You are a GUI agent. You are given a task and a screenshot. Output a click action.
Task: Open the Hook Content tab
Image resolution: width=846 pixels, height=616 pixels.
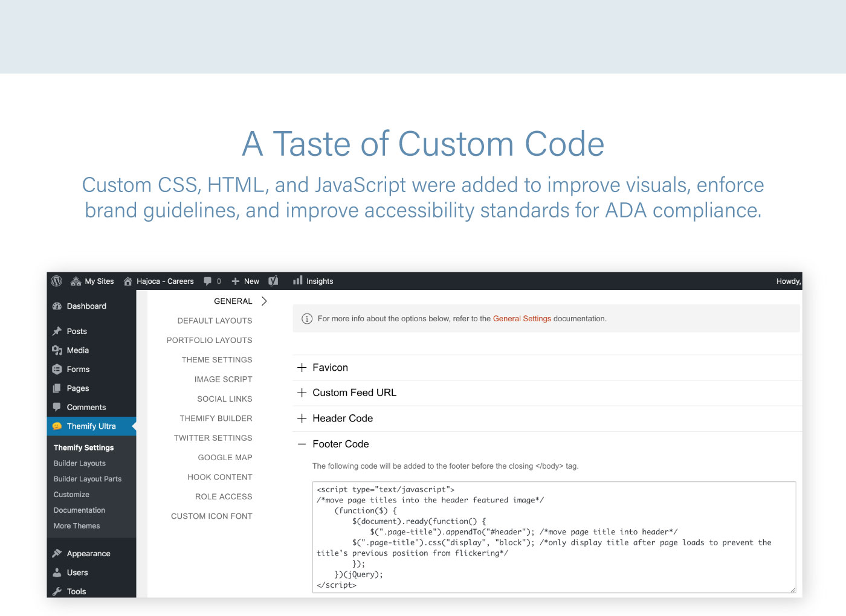pos(219,477)
